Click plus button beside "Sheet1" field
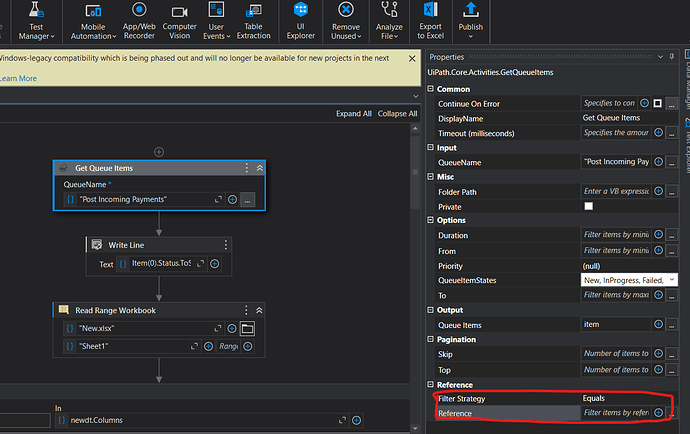 [209, 346]
